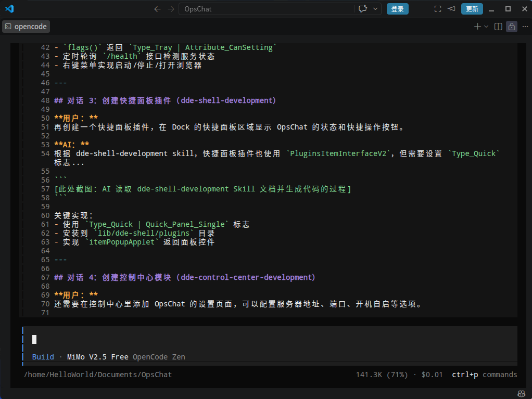Screen dimensions: 532x399
Task: Open the more actions ellipsis menu
Action: [525, 27]
